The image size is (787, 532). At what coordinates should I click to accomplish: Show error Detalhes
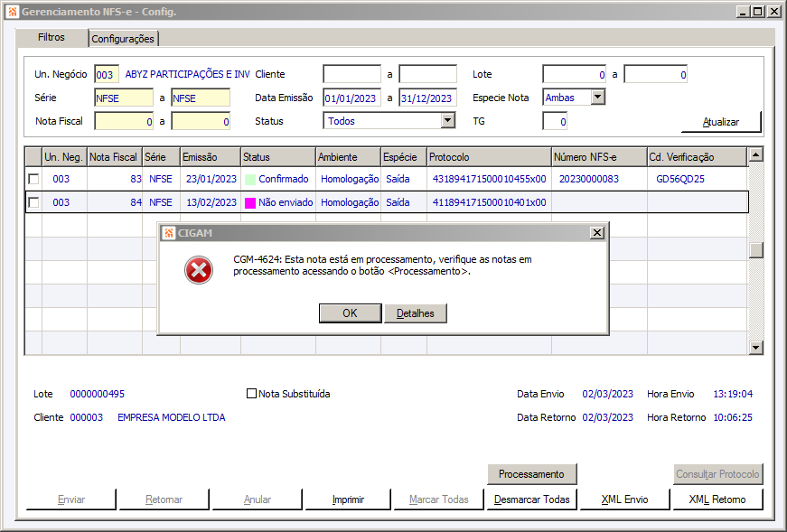(415, 313)
